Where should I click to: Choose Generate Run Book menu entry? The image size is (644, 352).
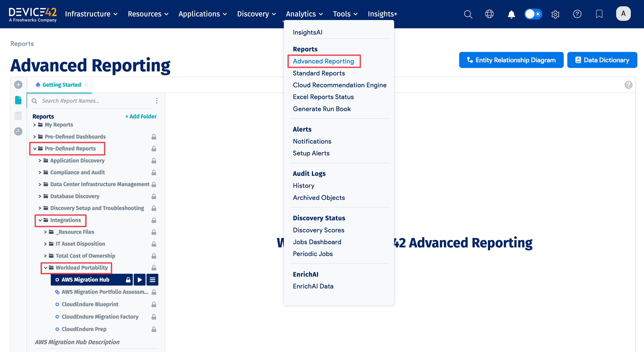coord(322,109)
